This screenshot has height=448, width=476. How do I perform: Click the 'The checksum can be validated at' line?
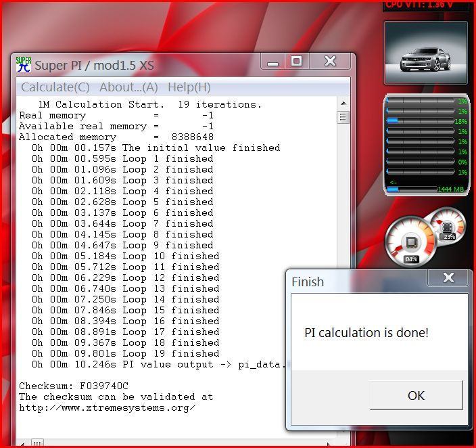(x=116, y=397)
